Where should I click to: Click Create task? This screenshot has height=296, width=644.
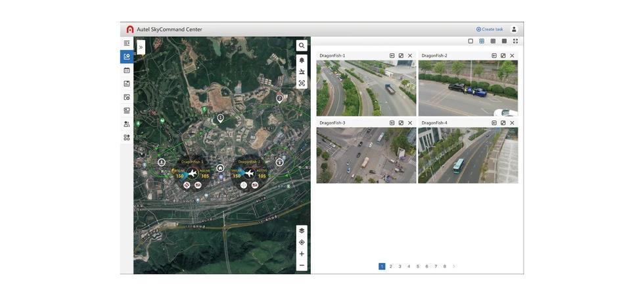click(x=490, y=29)
